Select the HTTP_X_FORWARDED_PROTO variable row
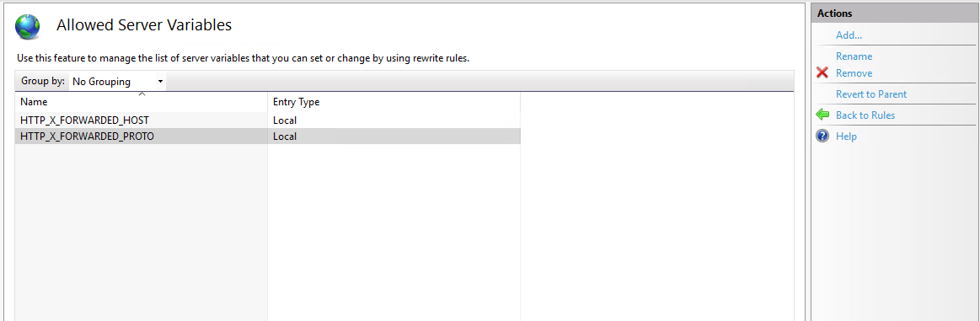 click(267, 136)
